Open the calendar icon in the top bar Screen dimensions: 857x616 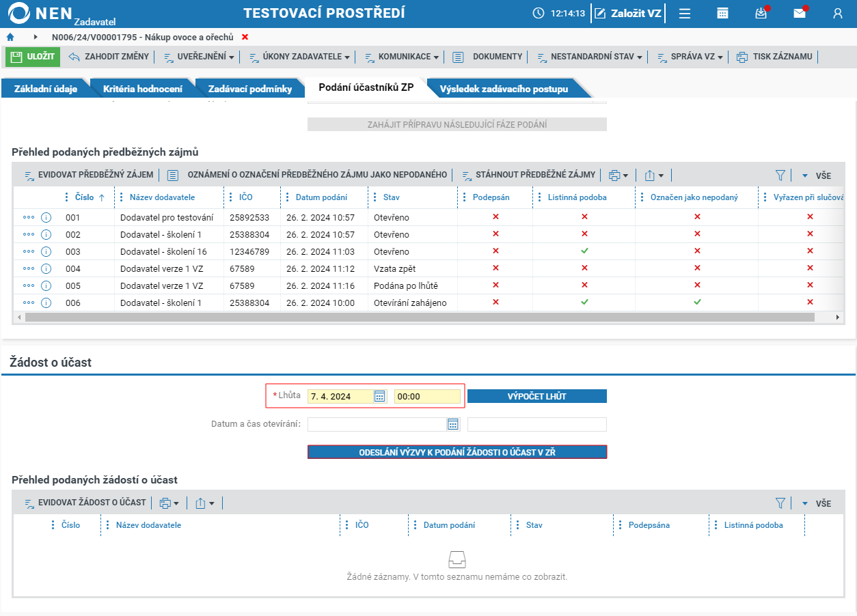(722, 13)
